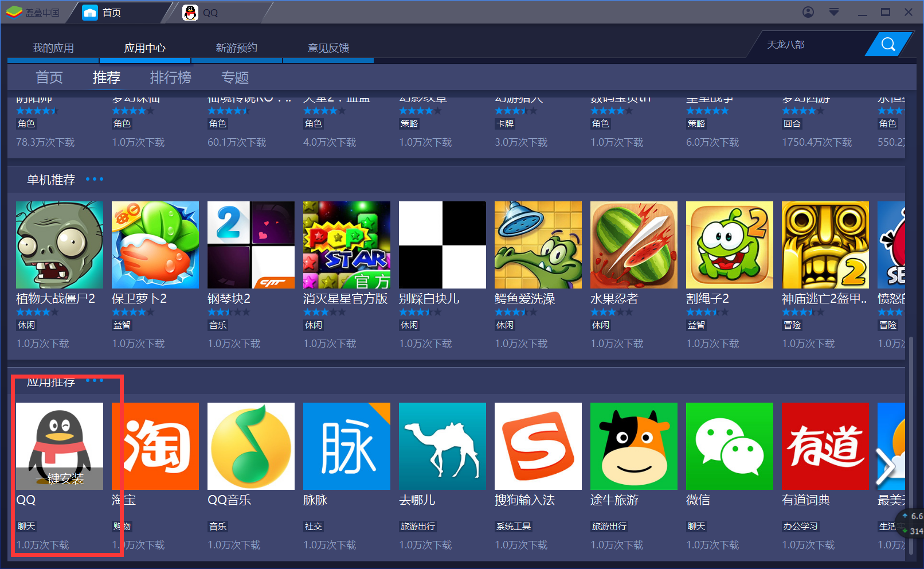Image resolution: width=924 pixels, height=569 pixels.
Task: Click the 音乐 tag under QQ音乐
Action: point(218,527)
